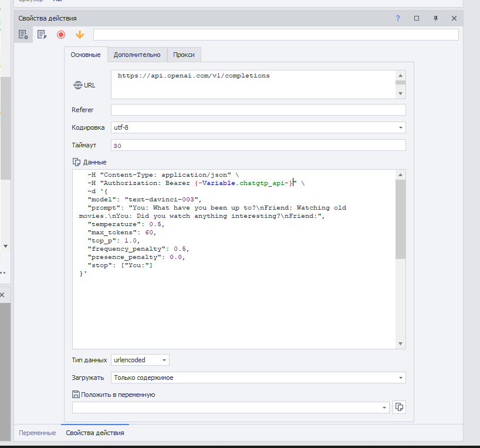Switch to the Дополнительно tab
480x448 pixels.
[137, 55]
